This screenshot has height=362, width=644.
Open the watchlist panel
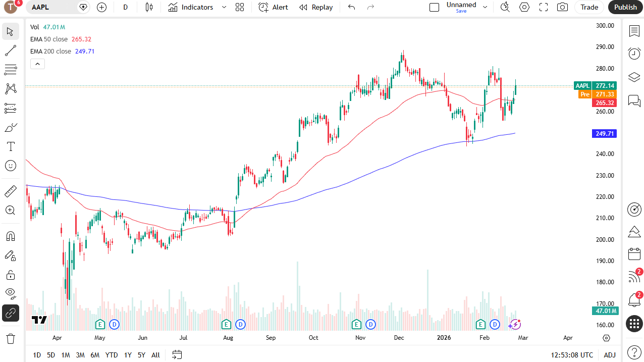[x=634, y=31]
